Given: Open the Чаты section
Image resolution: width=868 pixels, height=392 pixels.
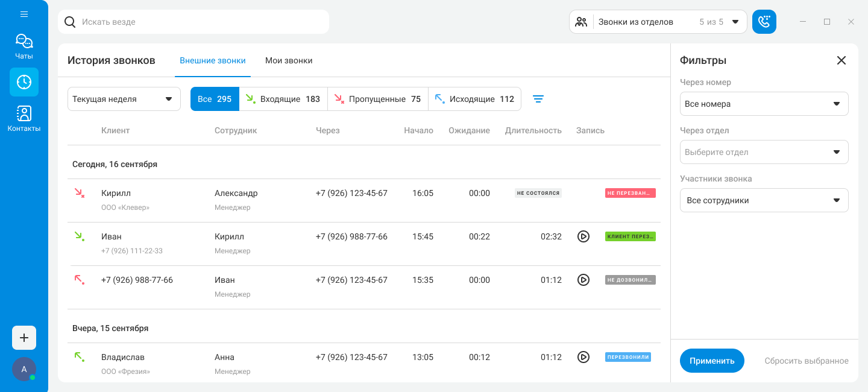Looking at the screenshot, I should tap(24, 46).
